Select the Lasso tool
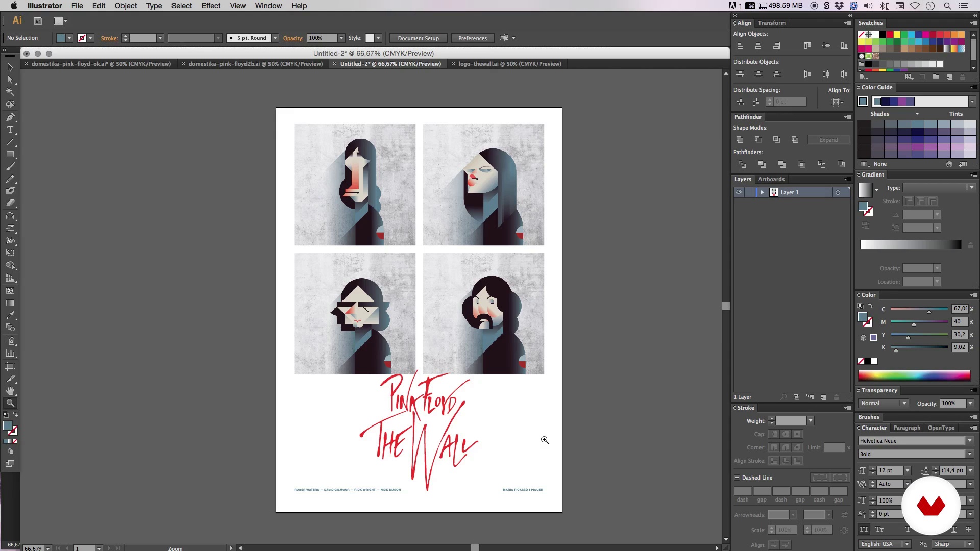The width and height of the screenshot is (980, 551). pos(10,105)
